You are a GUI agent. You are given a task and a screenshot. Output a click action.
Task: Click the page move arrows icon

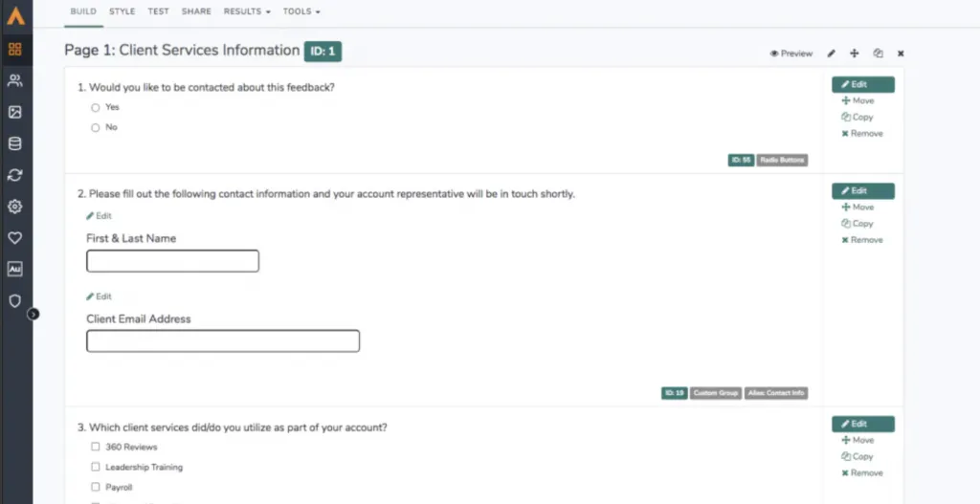coord(855,54)
